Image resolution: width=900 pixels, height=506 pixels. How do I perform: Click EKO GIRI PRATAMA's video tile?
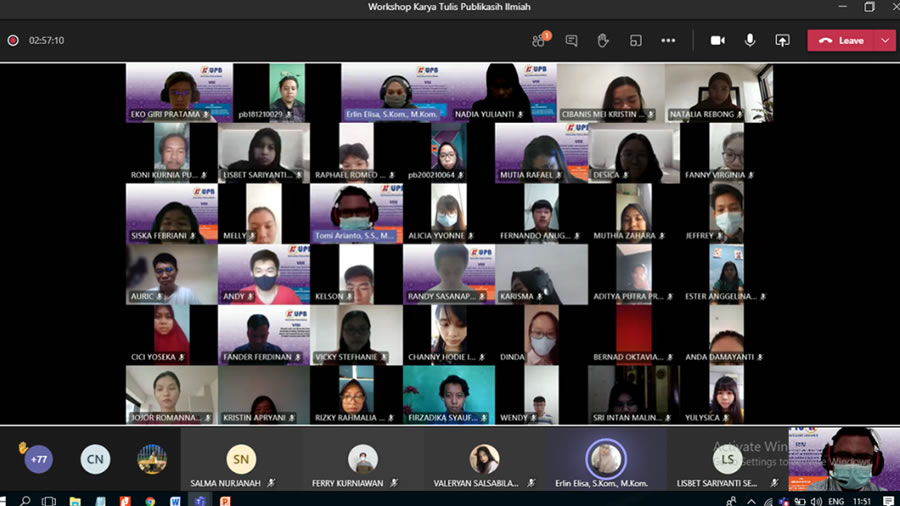[x=179, y=92]
